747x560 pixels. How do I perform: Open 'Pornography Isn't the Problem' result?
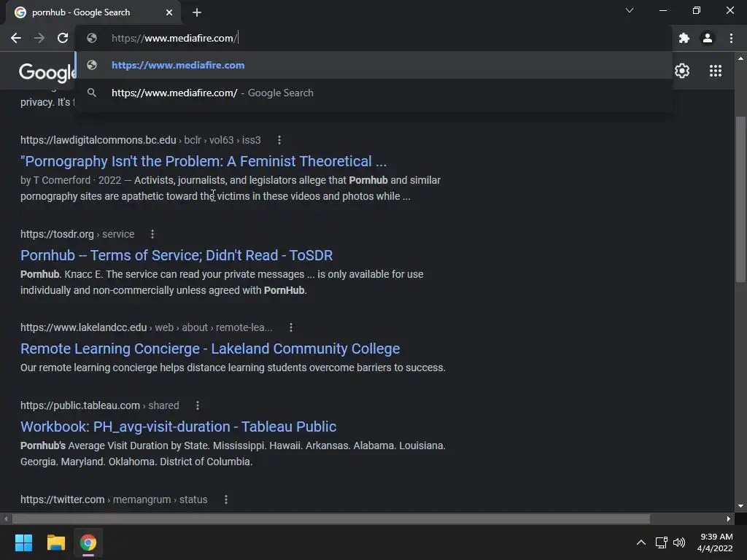point(204,161)
